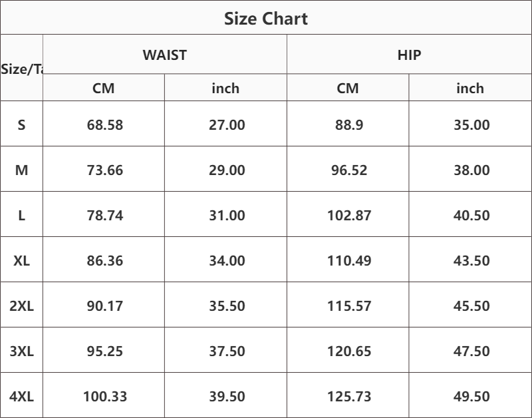Click the Size/Tag header cell
This screenshot has width=532, height=418.
tap(22, 68)
